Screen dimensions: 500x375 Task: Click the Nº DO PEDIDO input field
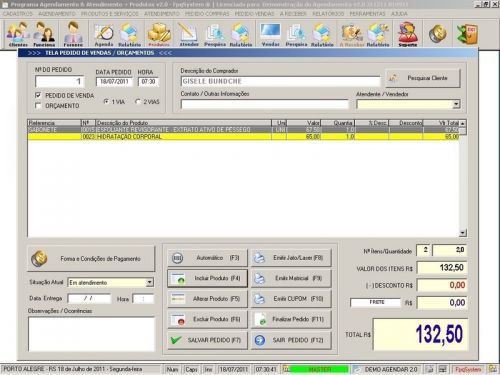tap(60, 81)
